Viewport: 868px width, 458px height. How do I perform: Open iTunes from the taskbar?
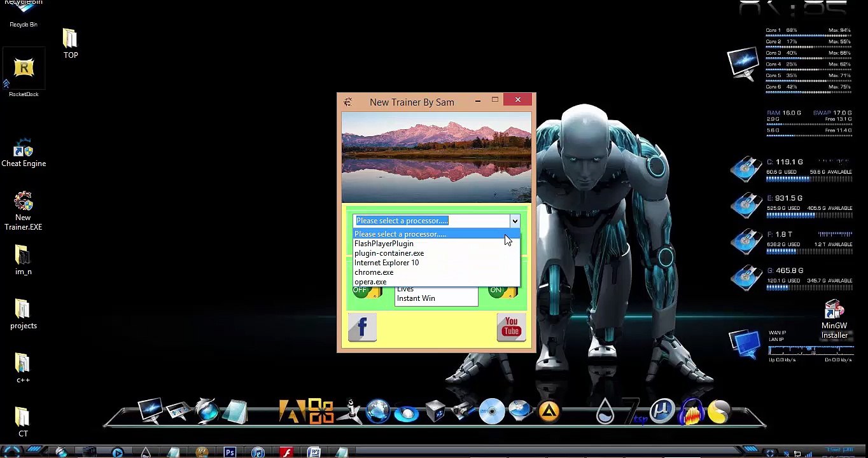[x=258, y=453]
